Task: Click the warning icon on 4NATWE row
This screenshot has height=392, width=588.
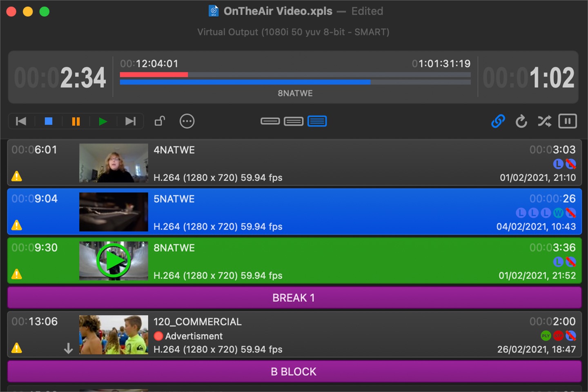Action: click(17, 176)
